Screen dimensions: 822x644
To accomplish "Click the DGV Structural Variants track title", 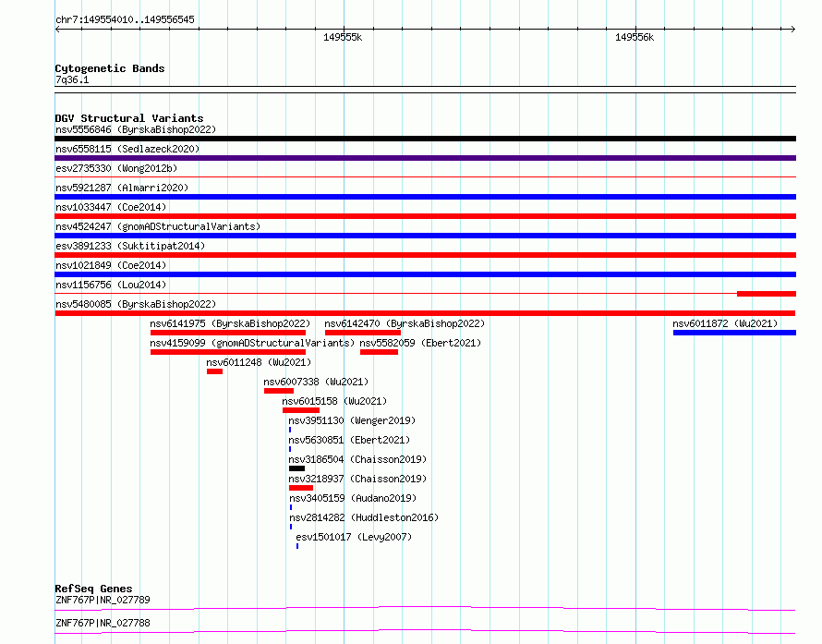I will point(129,118).
